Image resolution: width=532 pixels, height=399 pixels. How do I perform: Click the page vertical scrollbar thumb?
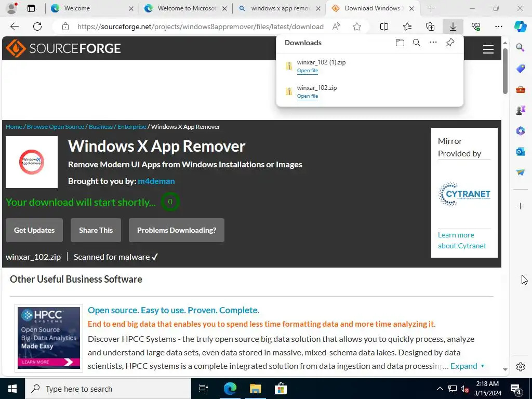pos(505,71)
